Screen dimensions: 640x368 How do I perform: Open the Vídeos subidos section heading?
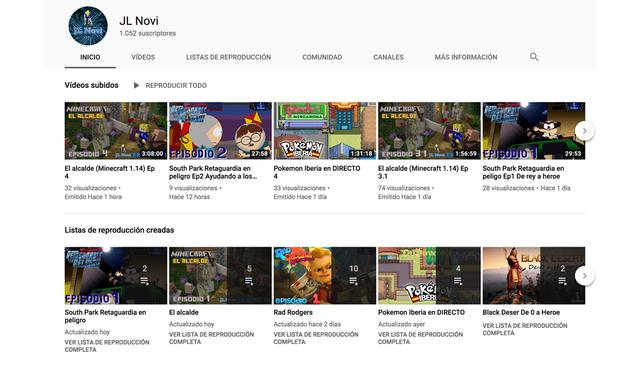(91, 85)
